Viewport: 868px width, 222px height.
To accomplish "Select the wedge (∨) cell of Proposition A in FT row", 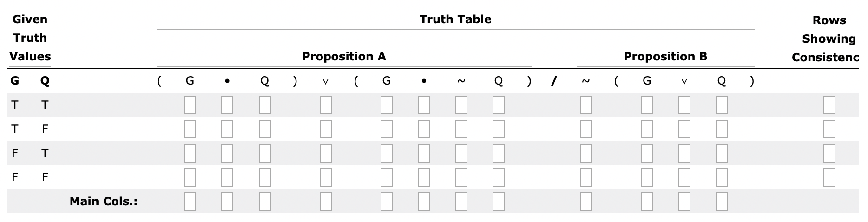I will pos(326,153).
